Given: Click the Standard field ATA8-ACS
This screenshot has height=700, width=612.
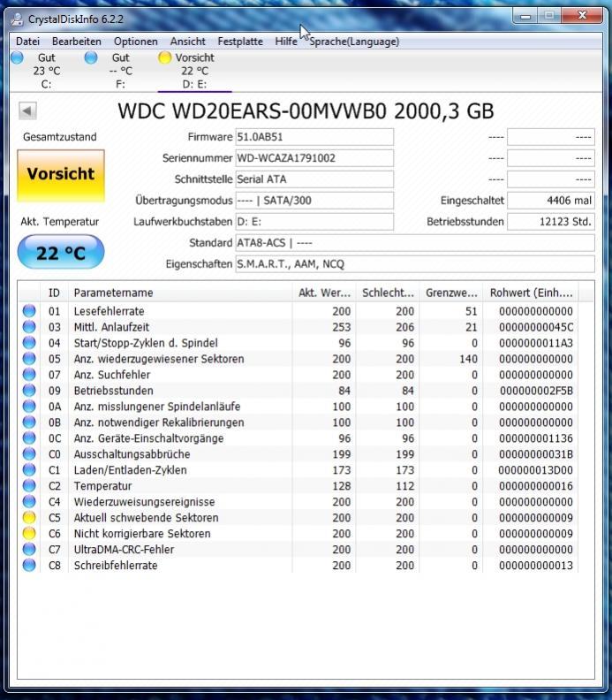Looking at the screenshot, I should pyautogui.click(x=415, y=243).
